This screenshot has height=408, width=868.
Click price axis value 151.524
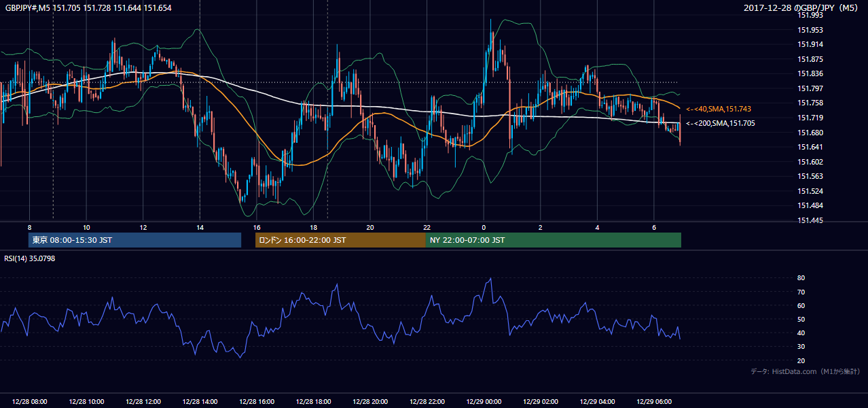point(810,191)
